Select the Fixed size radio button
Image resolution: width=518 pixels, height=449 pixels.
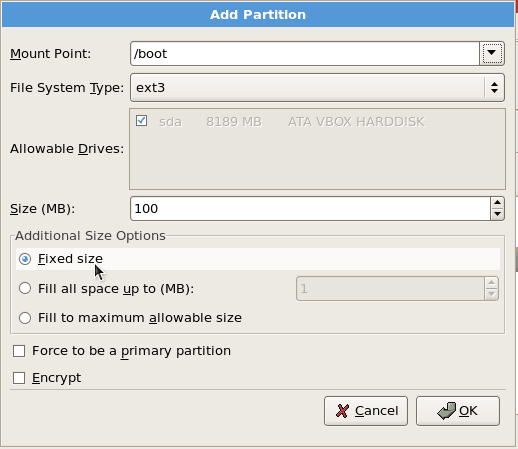click(x=25, y=259)
